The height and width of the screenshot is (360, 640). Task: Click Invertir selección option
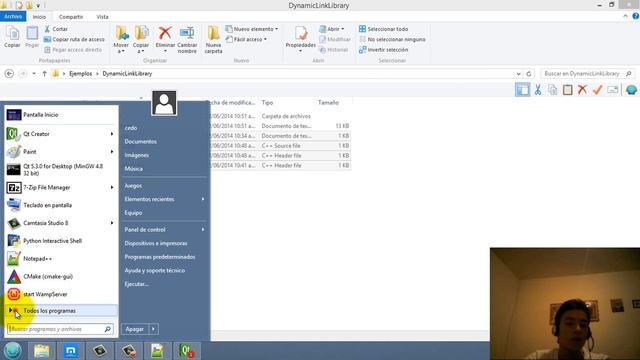383,49
